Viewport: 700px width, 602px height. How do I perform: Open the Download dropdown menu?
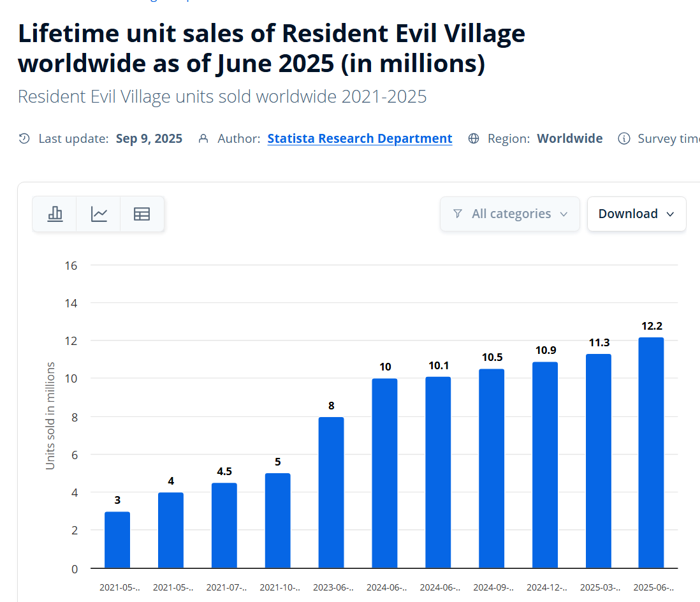[x=637, y=214]
